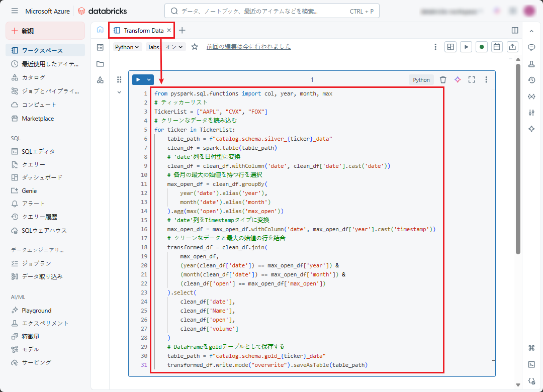Star the notebook as favorite
543x392 pixels.
coord(195,47)
